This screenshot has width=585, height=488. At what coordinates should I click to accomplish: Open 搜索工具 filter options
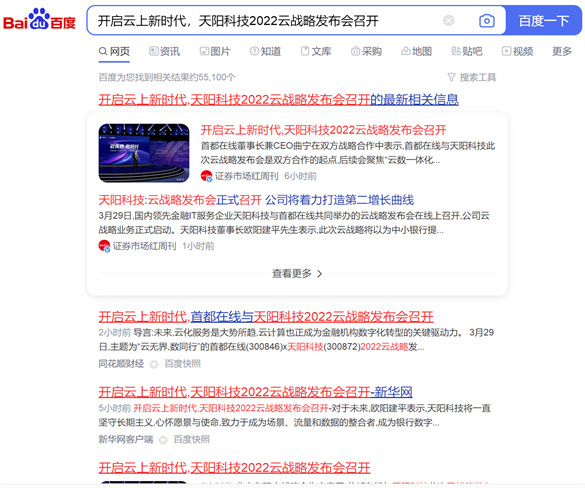[472, 77]
